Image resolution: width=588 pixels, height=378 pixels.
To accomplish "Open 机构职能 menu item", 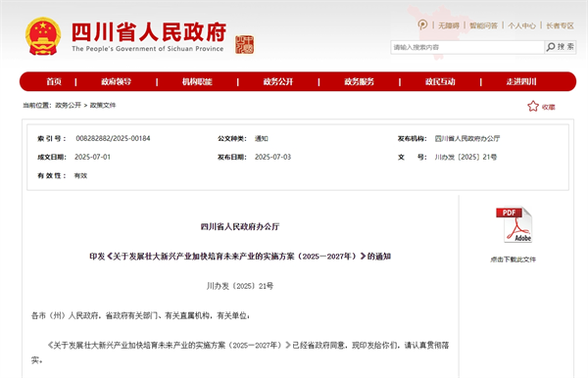I will [x=197, y=81].
